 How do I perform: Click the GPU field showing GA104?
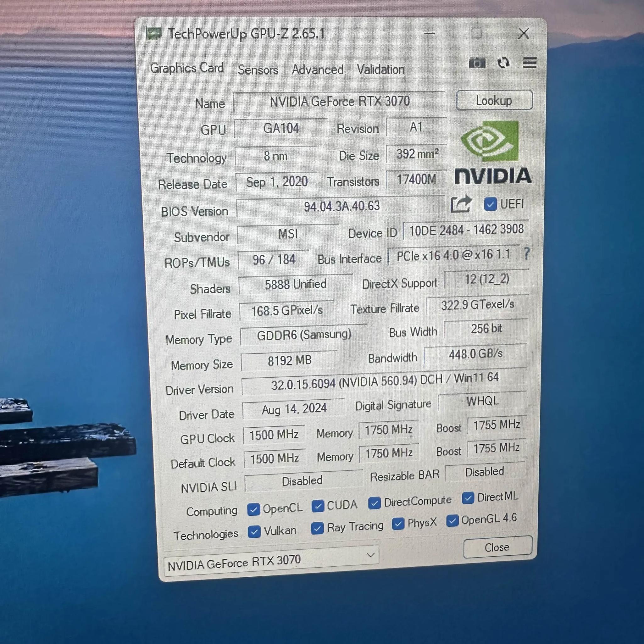(x=281, y=128)
